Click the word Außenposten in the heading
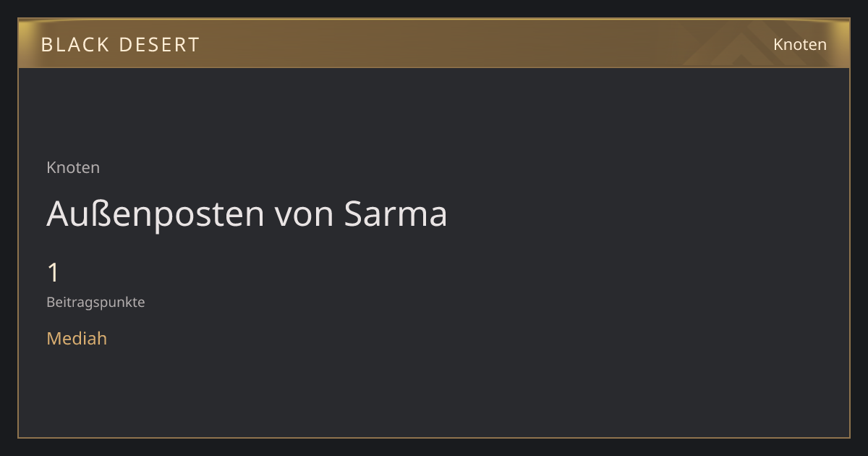This screenshot has height=456, width=868. pos(155,214)
